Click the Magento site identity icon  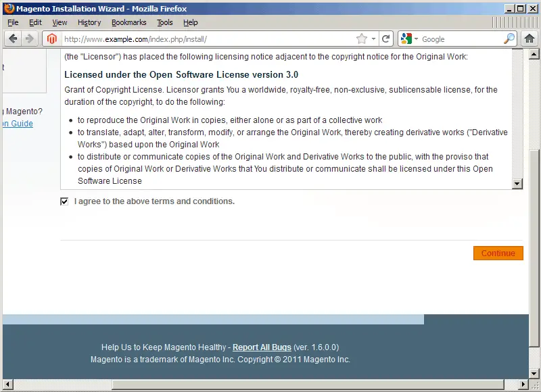click(x=52, y=39)
